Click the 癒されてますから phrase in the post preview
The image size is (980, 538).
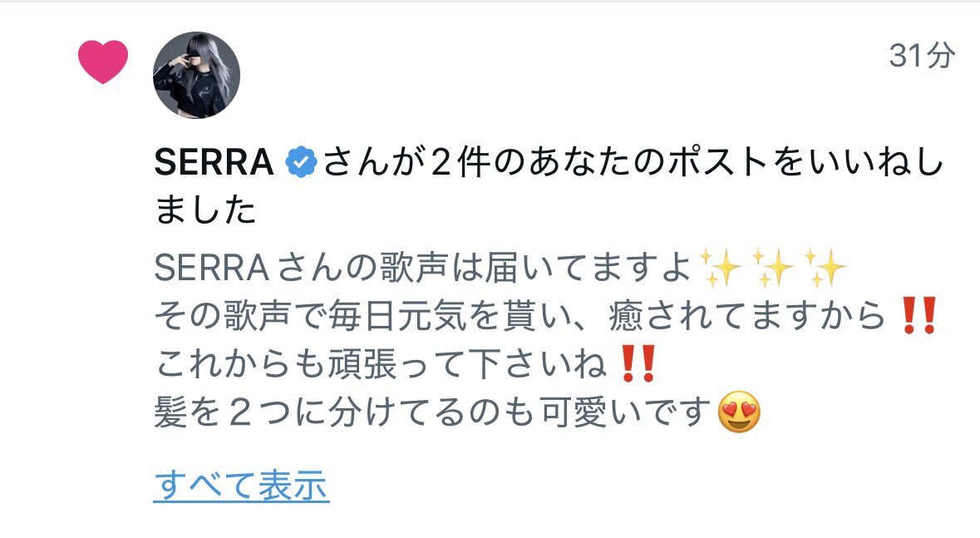click(747, 314)
